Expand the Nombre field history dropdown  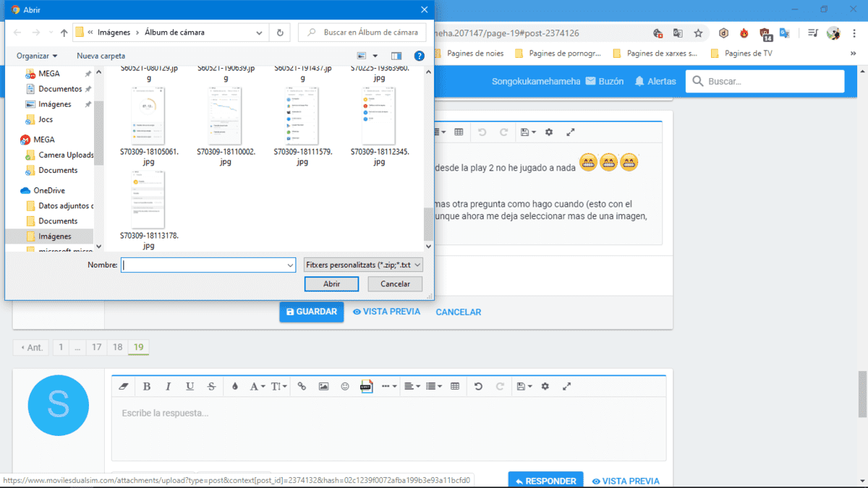289,265
